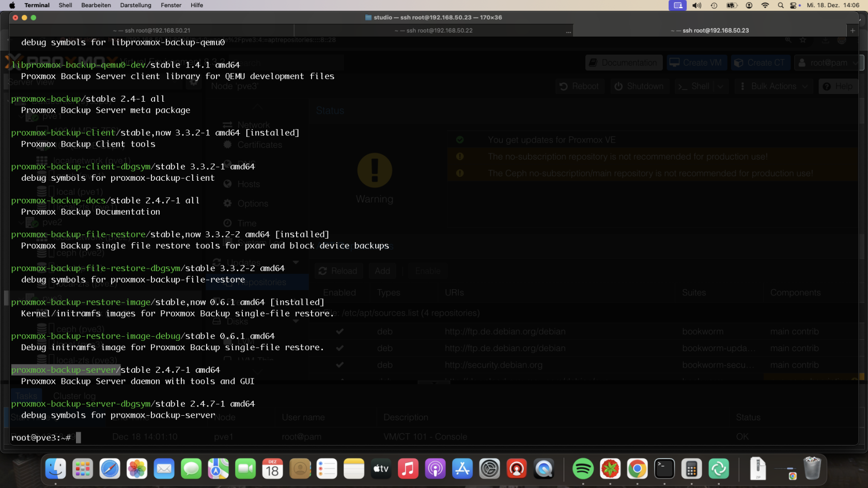Image resolution: width=868 pixels, height=488 pixels.
Task: Click the proxmox-backup-client-dbgsym package line
Action: [x=133, y=167]
